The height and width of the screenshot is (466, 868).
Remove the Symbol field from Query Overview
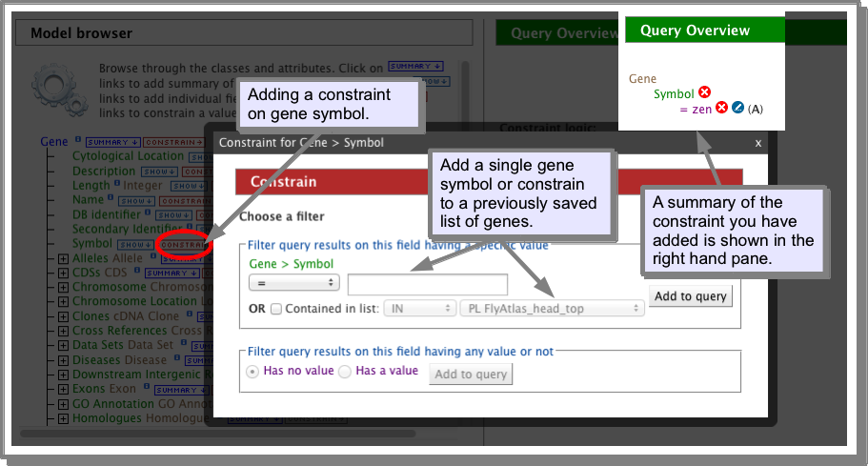click(704, 91)
